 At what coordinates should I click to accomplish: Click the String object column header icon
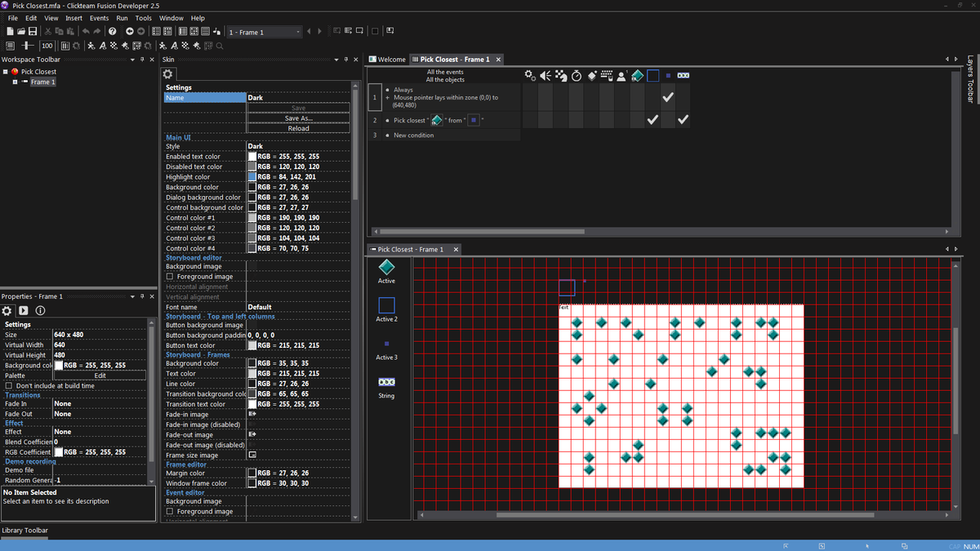tap(684, 75)
